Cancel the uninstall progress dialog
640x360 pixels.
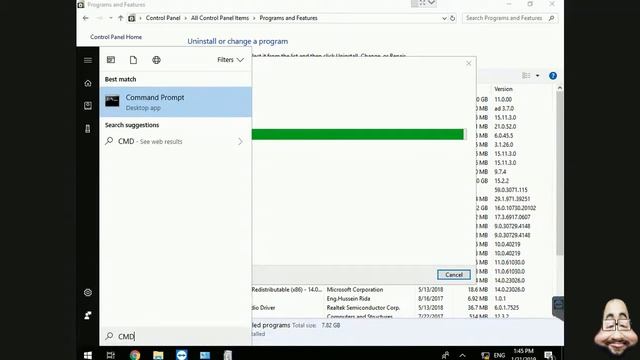click(453, 275)
